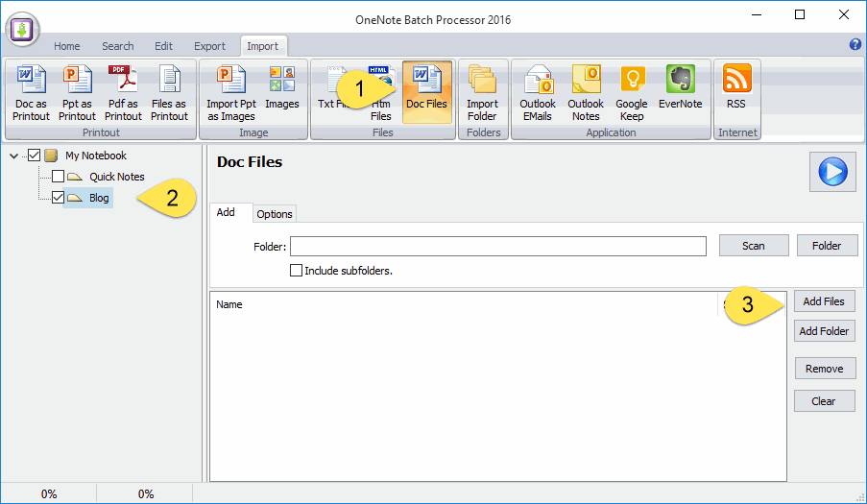Open the application menu orb button
867x504 pixels.
23,30
